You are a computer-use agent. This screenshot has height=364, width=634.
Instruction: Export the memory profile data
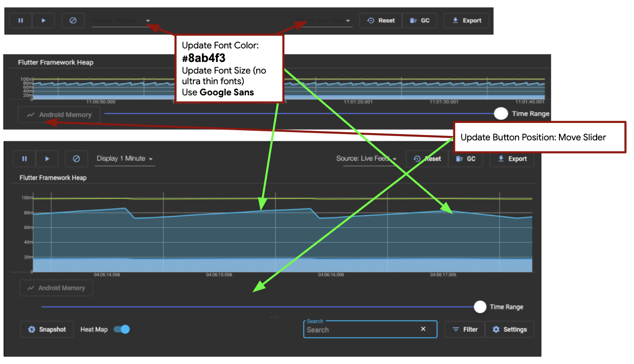coord(511,159)
